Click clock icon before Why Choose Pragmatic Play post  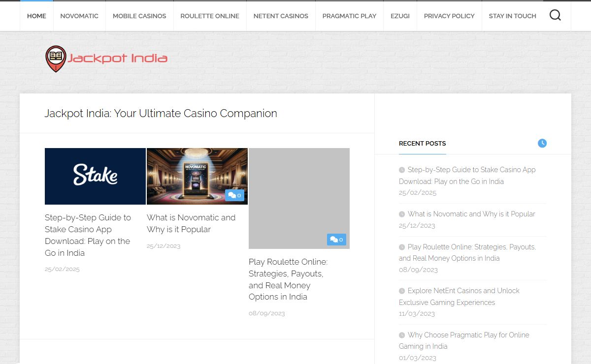402,335
